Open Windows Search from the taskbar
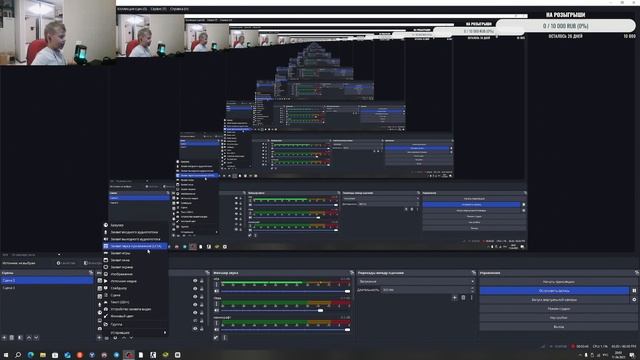The image size is (640, 360). [18, 355]
